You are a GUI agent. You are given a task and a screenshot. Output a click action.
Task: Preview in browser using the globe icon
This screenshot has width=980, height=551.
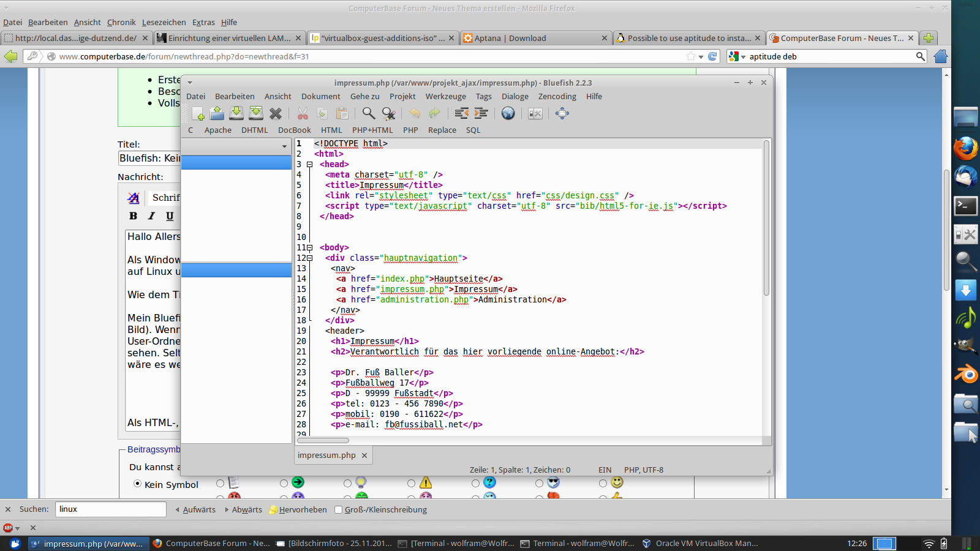point(508,113)
